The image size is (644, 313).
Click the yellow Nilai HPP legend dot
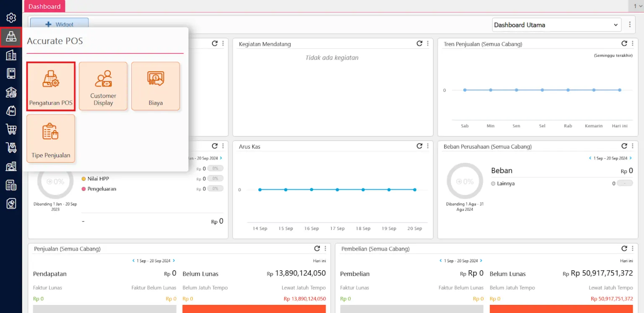click(x=83, y=179)
